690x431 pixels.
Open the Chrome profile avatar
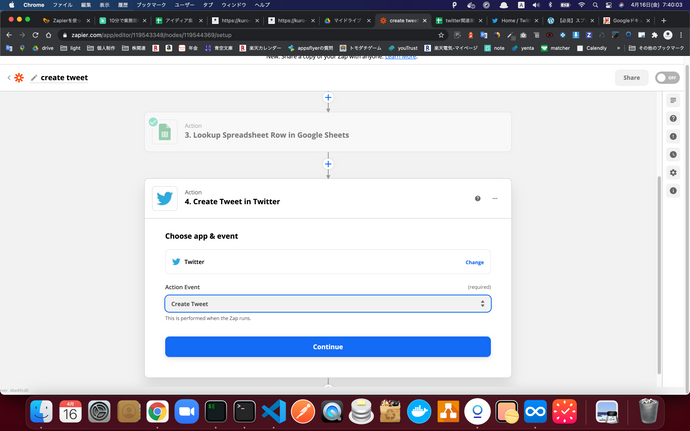(x=668, y=35)
